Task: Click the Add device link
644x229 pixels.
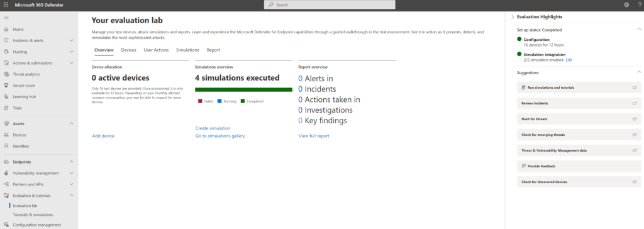Action: pos(103,136)
